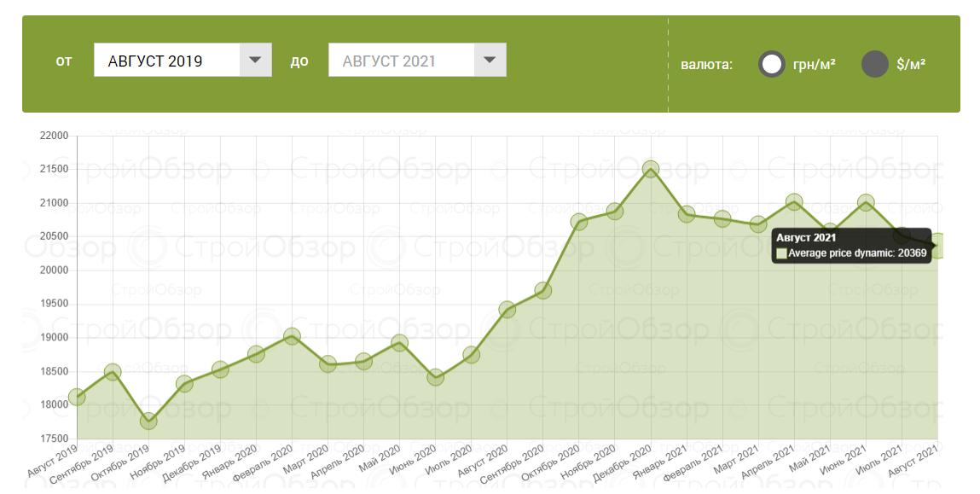
Task: Click the $/м² currency label
Action: point(911,64)
